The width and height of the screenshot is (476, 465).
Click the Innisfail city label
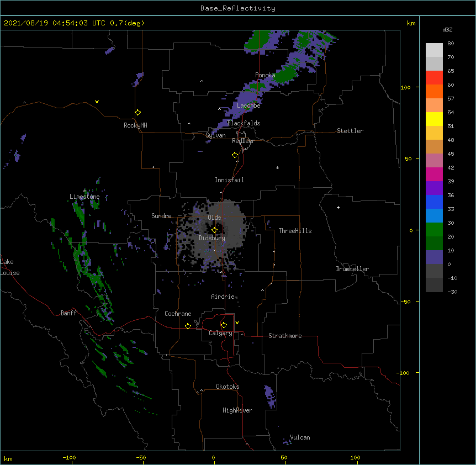pos(229,180)
